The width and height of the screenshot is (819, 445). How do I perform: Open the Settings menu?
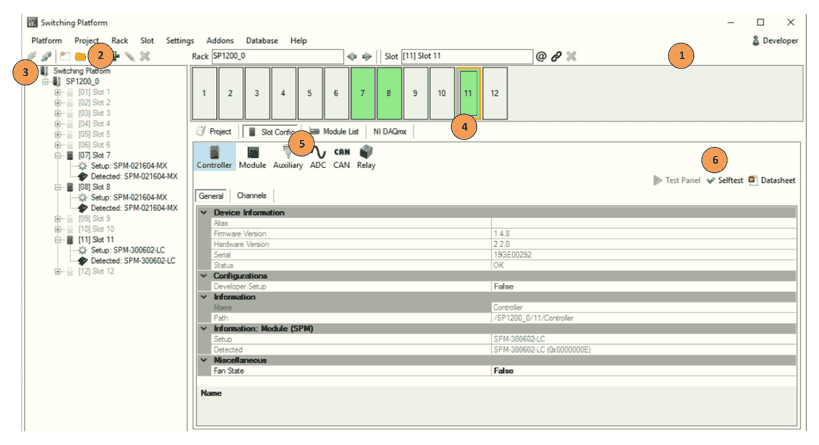(x=180, y=40)
